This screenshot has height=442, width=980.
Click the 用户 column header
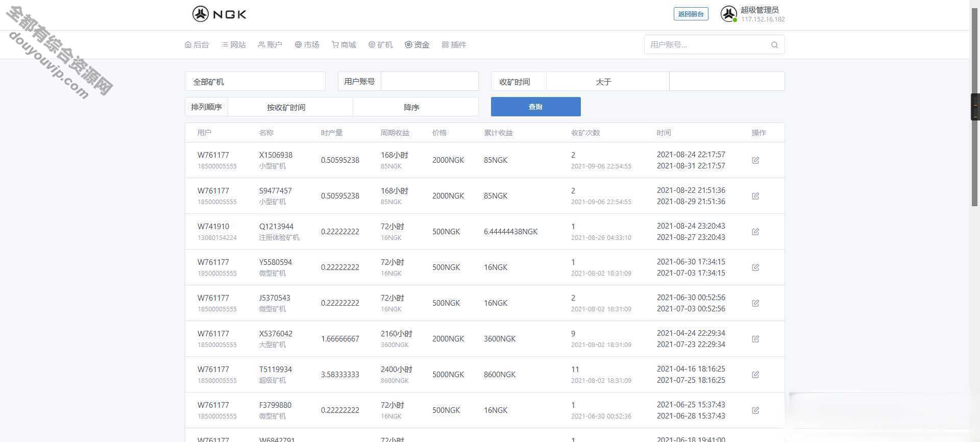204,133
